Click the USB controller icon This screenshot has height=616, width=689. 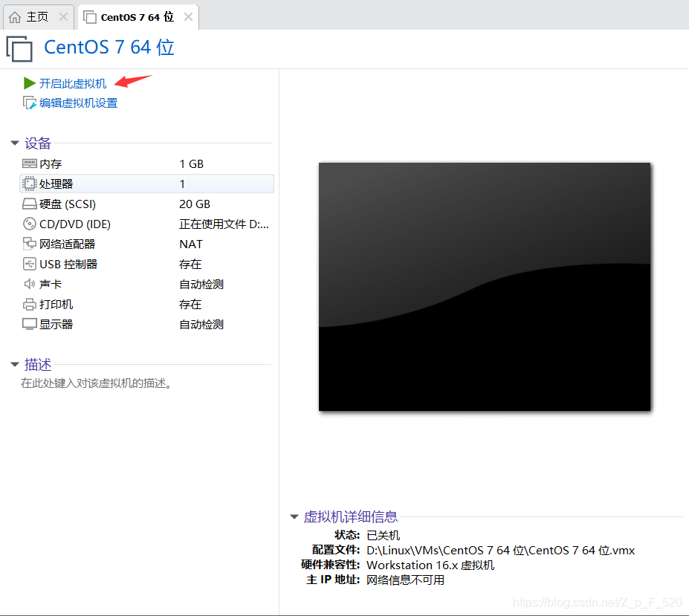30,264
